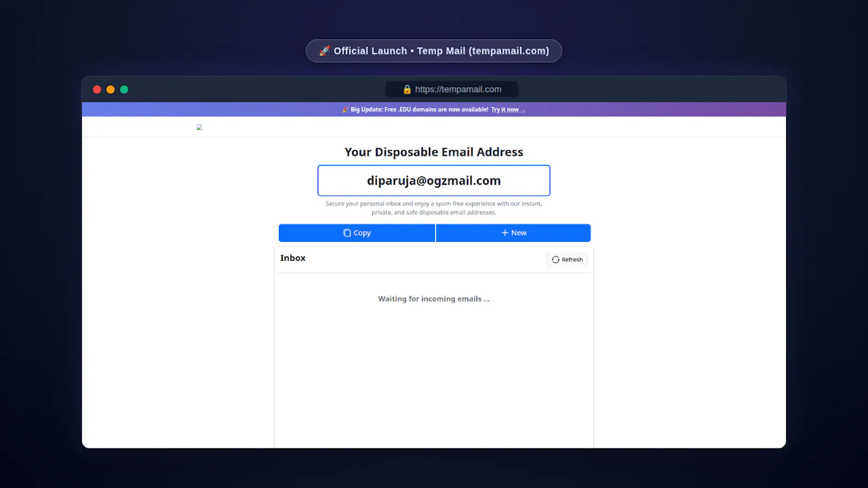The width and height of the screenshot is (868, 488).
Task: Click the yellow minimize window dot
Action: [111, 89]
